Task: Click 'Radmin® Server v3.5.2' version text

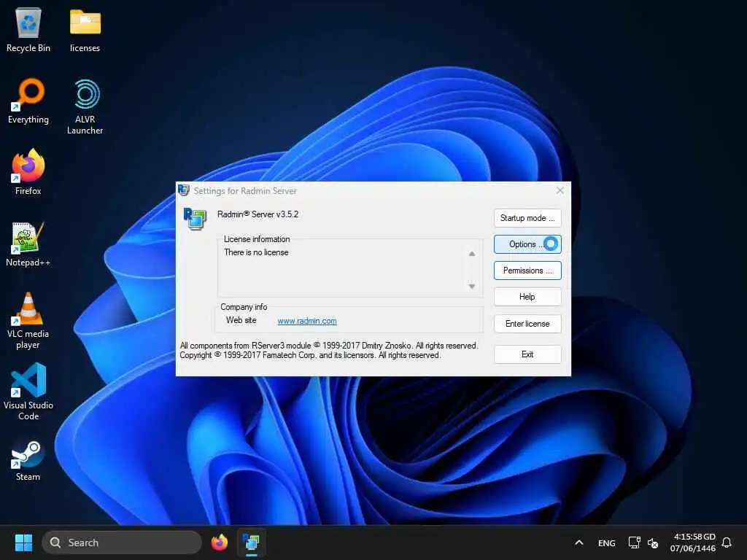Action: (258, 214)
